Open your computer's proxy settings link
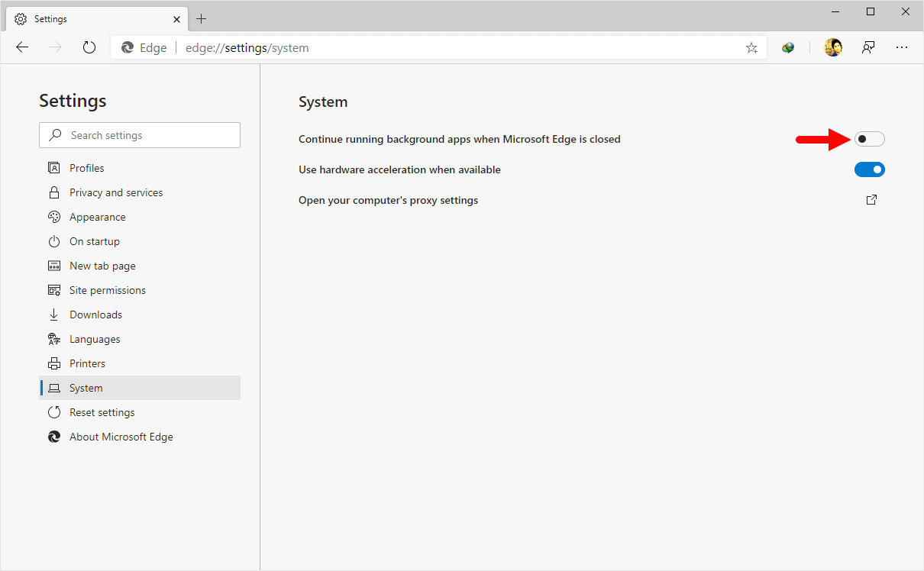This screenshot has width=924, height=571. (388, 200)
